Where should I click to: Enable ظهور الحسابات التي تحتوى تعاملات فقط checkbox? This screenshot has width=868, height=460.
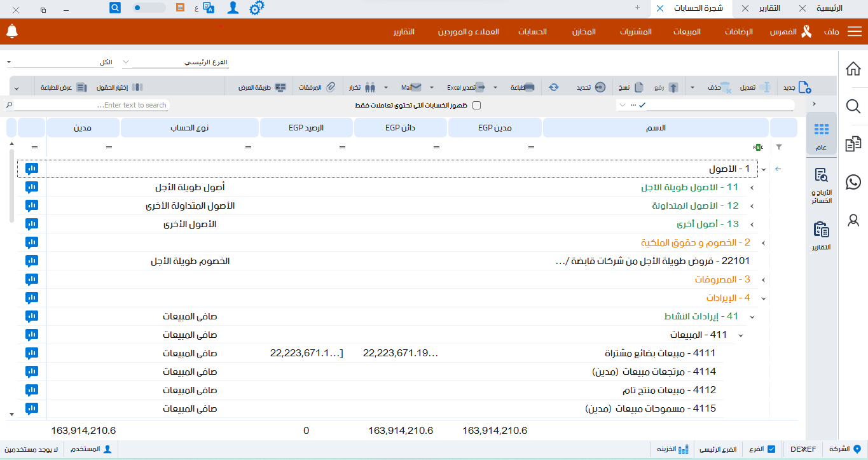[476, 105]
